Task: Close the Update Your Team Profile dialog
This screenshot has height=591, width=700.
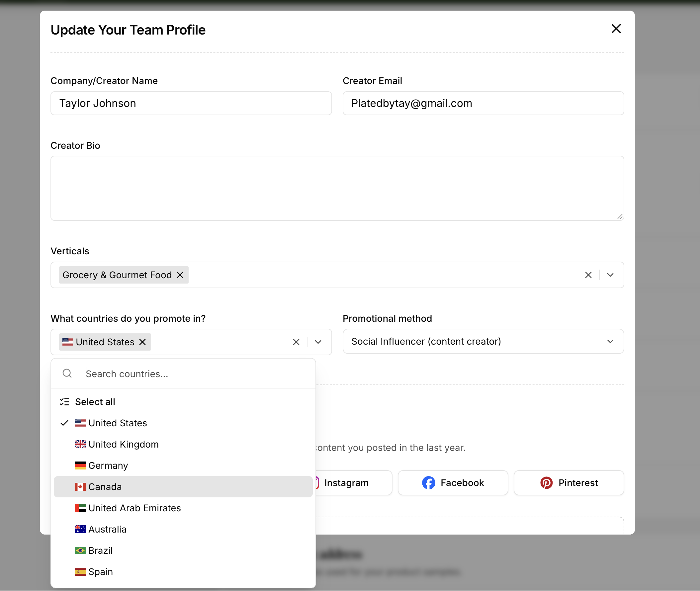Action: [616, 29]
